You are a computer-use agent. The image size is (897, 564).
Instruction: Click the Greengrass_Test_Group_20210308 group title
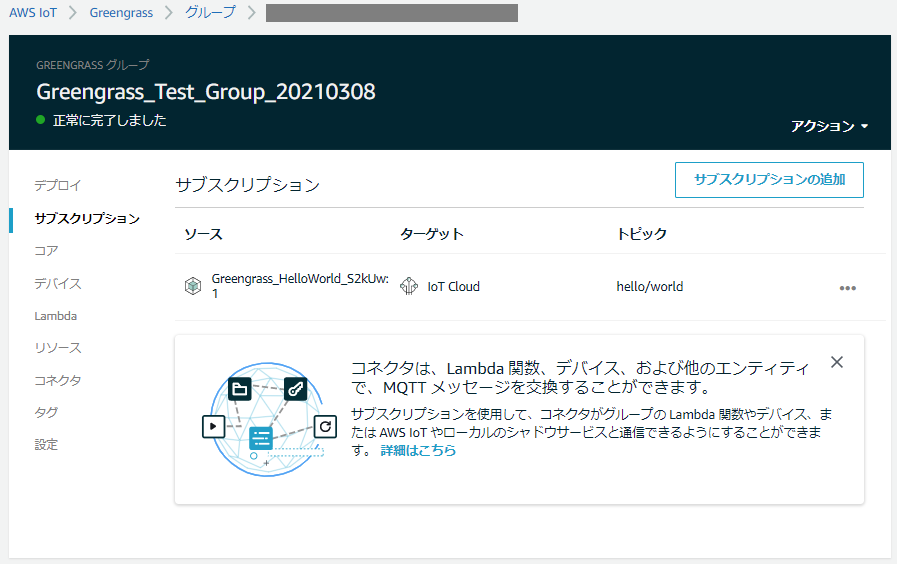click(206, 92)
